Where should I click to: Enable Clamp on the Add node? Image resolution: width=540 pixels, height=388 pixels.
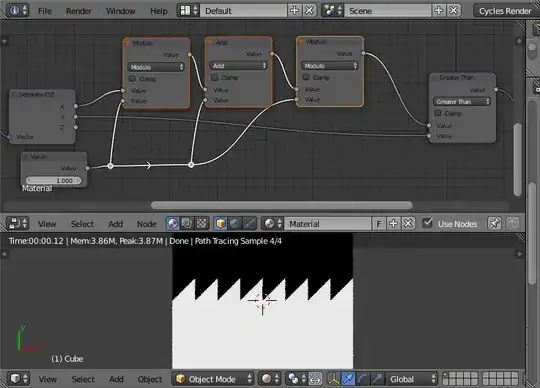coord(215,78)
